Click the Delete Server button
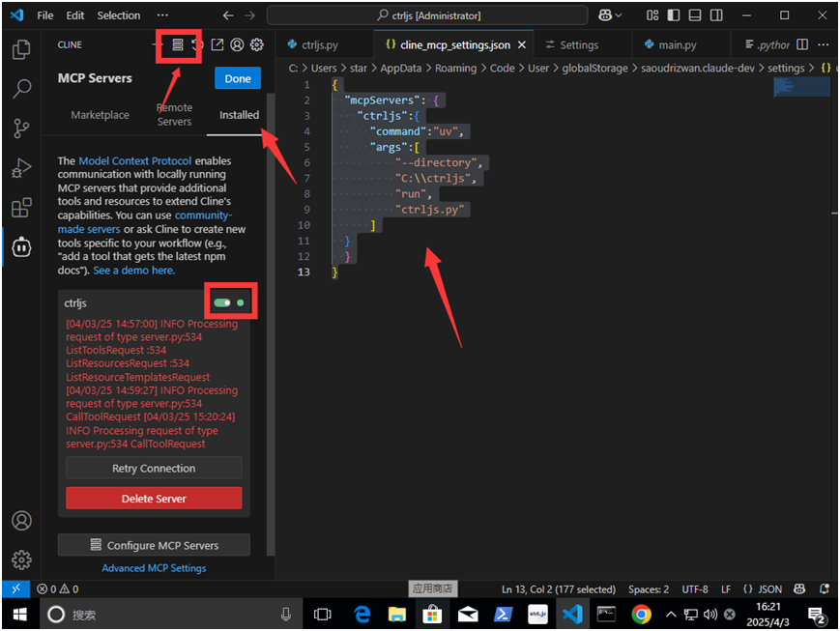Image resolution: width=840 pixels, height=631 pixels. (154, 499)
